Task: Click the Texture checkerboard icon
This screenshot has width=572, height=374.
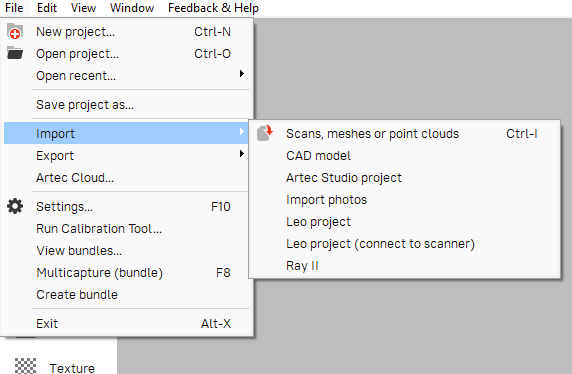Action: (26, 366)
